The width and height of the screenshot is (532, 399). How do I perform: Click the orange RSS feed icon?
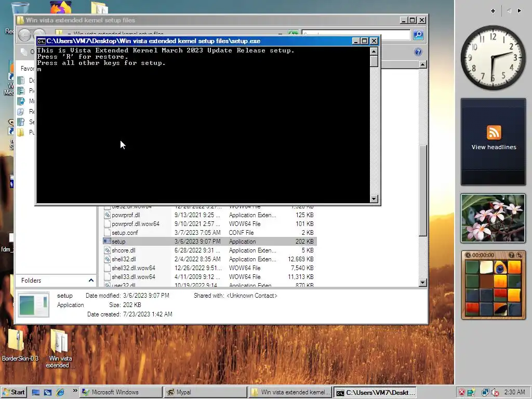click(494, 132)
